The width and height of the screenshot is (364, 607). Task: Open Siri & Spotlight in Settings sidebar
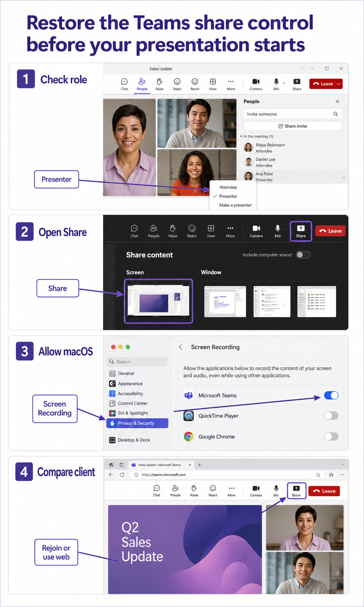(137, 413)
